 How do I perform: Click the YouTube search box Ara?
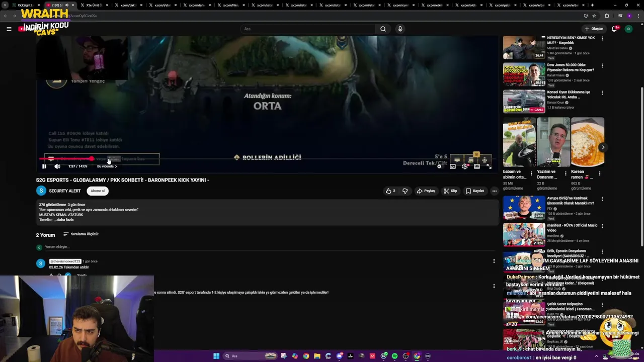[x=308, y=29]
